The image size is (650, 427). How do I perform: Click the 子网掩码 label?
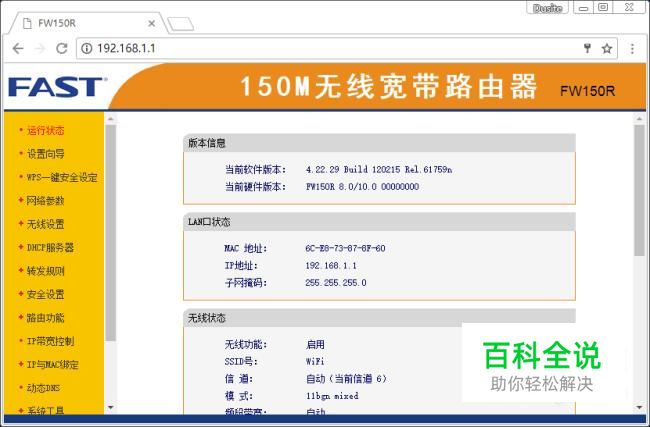click(x=246, y=283)
